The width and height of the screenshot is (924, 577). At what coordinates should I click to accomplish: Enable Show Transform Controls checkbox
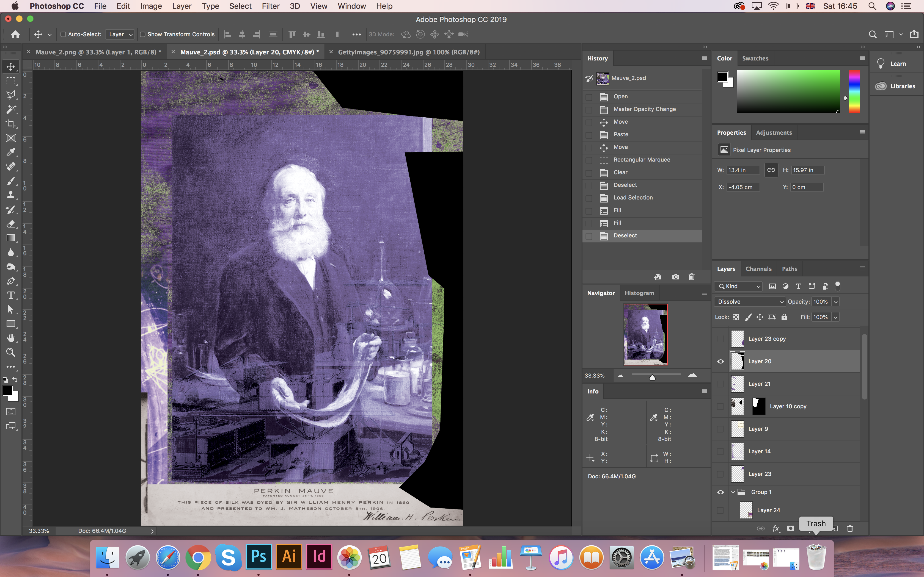click(x=142, y=34)
